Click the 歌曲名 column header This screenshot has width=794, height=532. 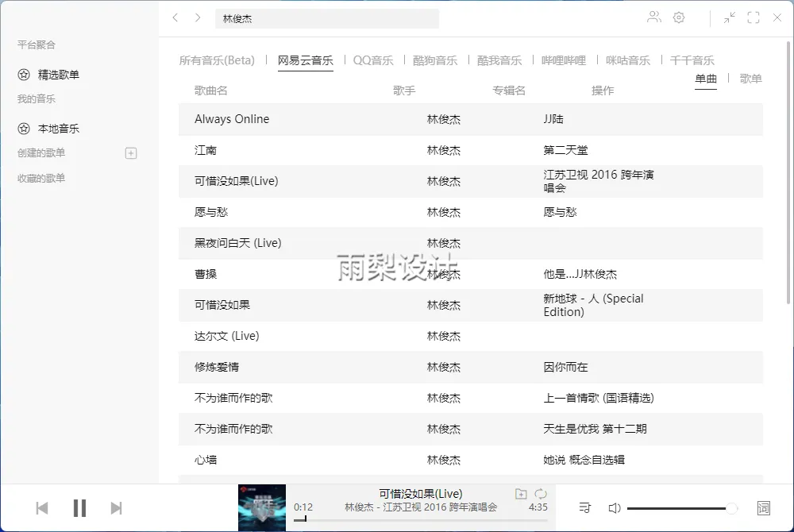210,91
